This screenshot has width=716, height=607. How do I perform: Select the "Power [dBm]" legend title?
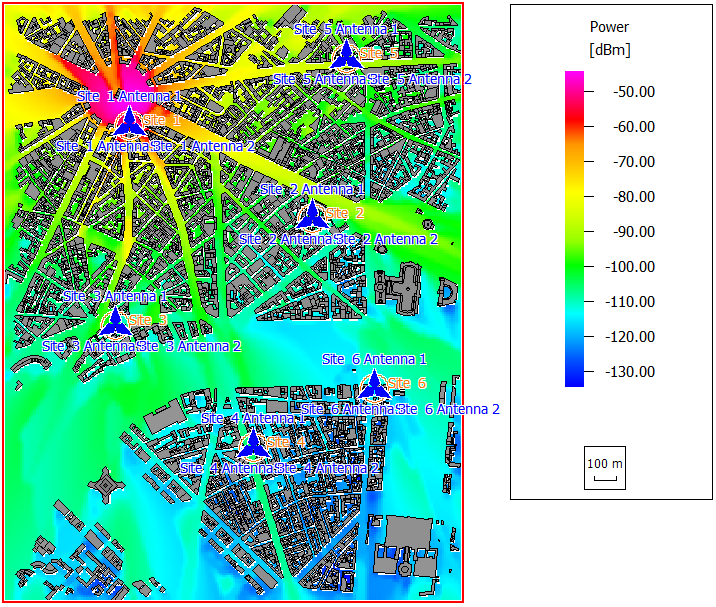point(610,39)
